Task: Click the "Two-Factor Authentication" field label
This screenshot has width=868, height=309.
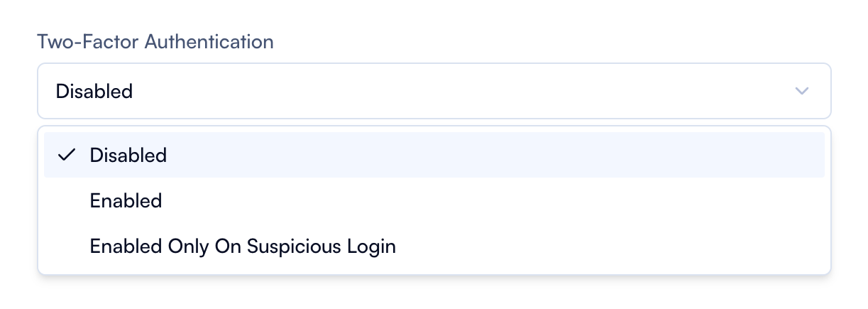Action: [x=155, y=41]
